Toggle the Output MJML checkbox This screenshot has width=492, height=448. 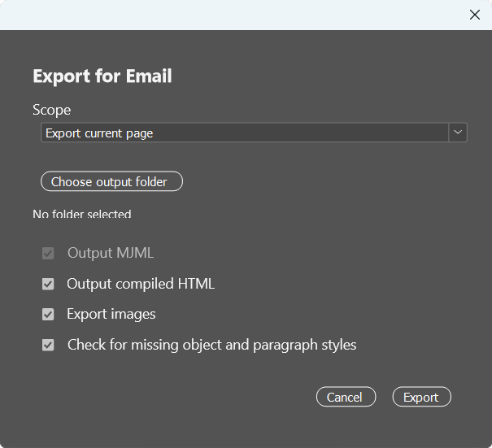coord(48,253)
